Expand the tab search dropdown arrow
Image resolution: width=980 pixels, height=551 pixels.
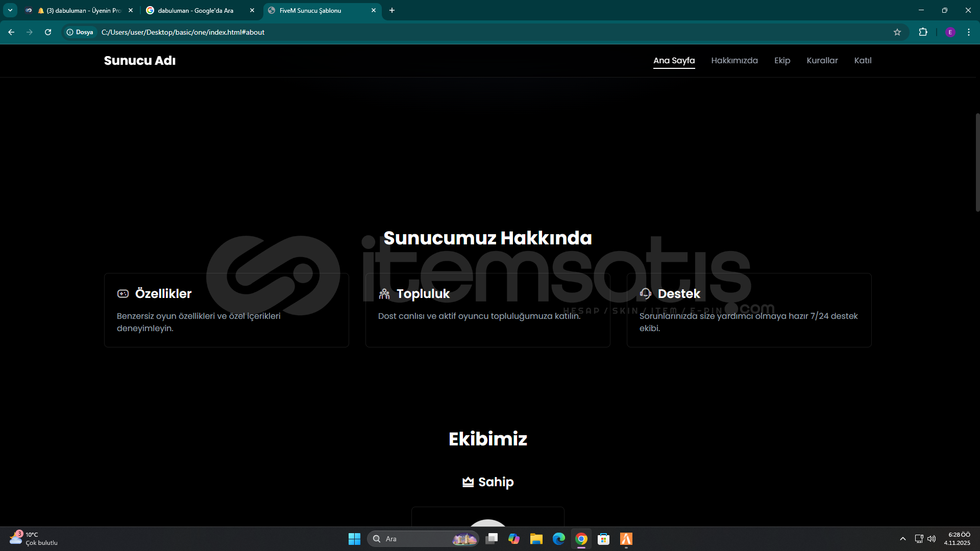pyautogui.click(x=10, y=10)
